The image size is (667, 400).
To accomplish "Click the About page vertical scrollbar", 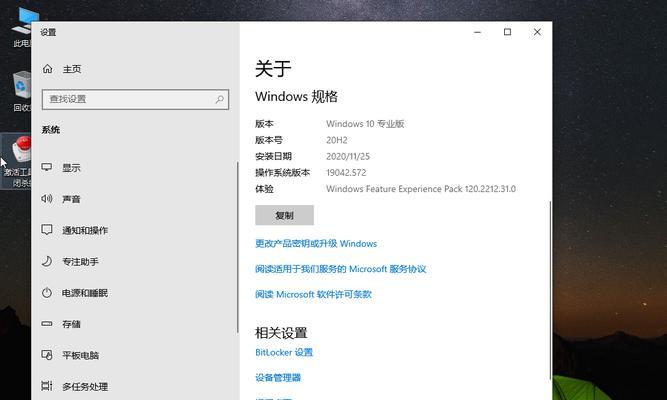I will (550, 289).
